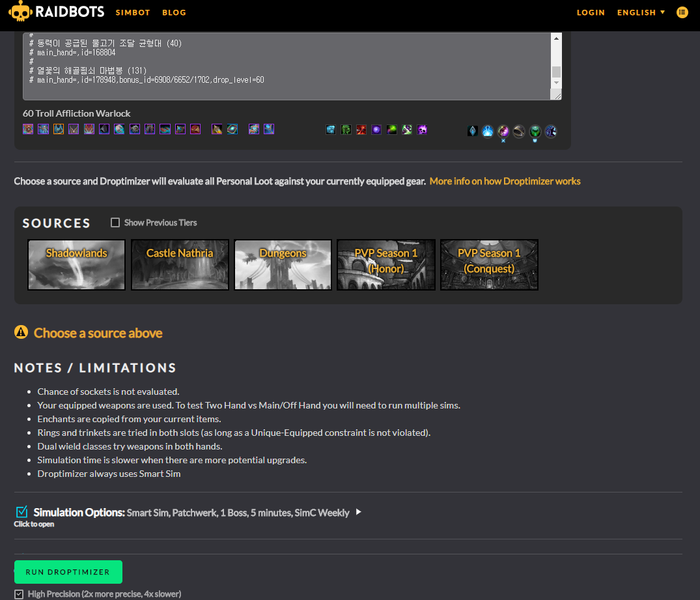700x600 pixels.
Task: Toggle High Precision checkbox
Action: [x=19, y=594]
